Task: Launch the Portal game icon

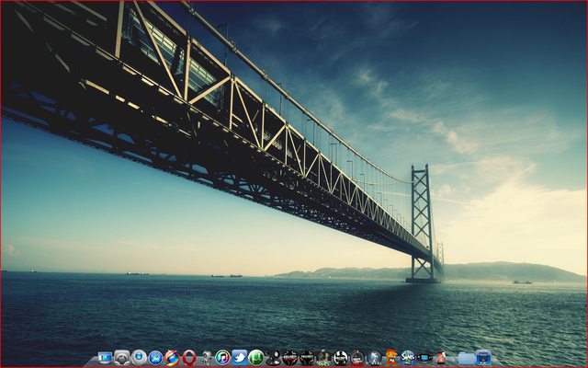Action: [374, 358]
